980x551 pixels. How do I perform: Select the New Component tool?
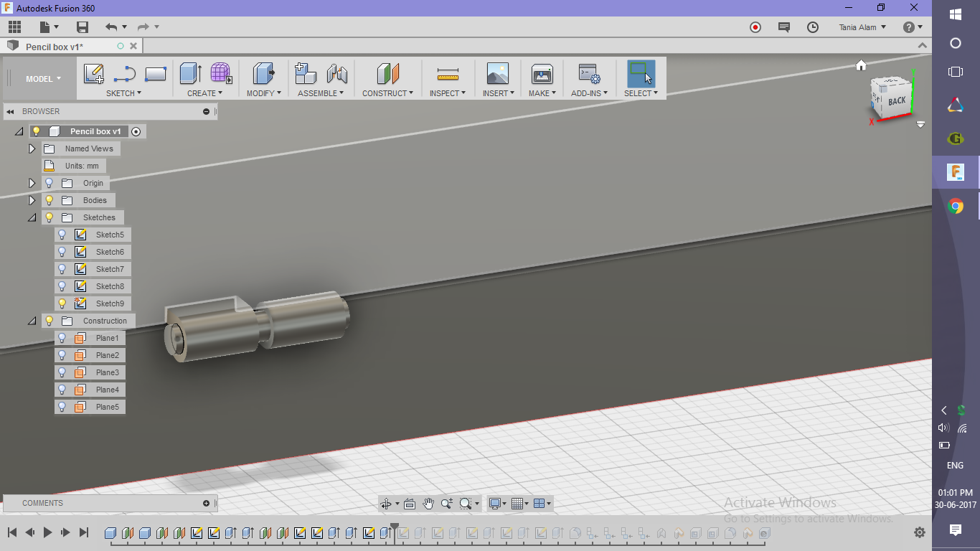coord(306,74)
